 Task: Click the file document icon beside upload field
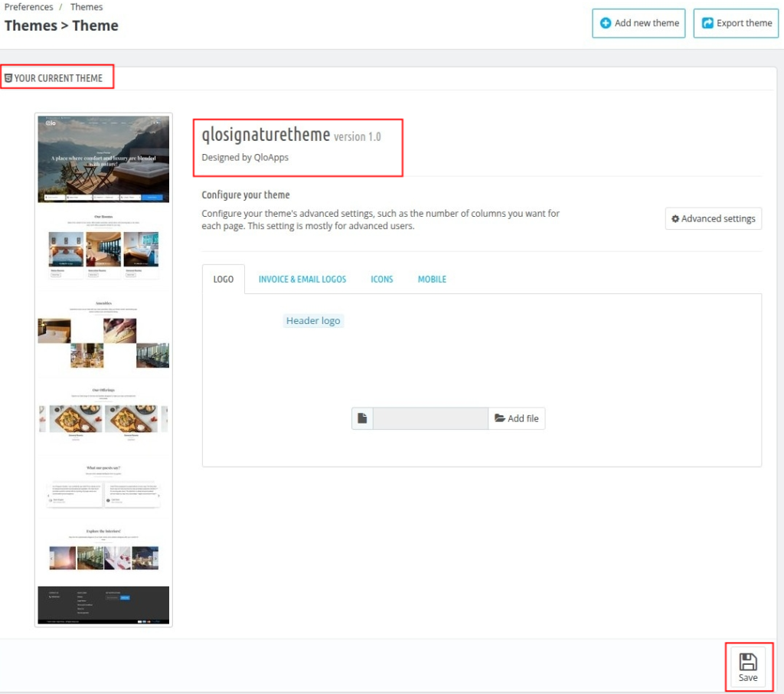(362, 418)
